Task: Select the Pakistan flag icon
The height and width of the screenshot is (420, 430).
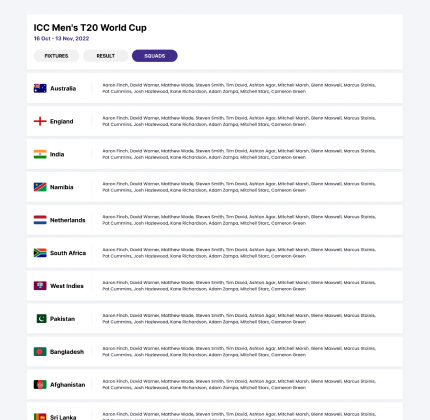Action: (x=41, y=319)
